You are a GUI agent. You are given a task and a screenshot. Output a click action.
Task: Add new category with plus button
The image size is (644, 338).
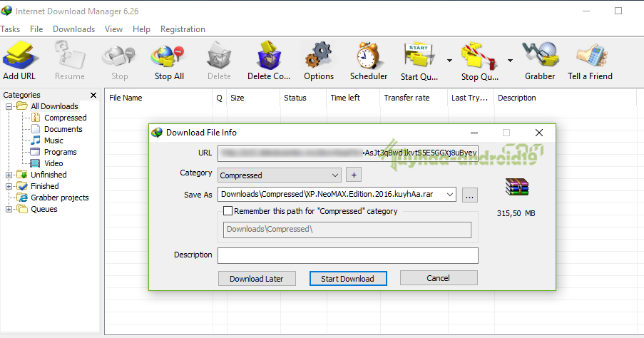pos(354,175)
